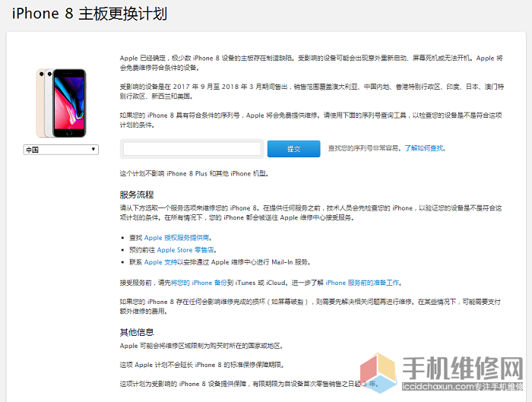This screenshot has width=532, height=402.
Task: Open the iPhone 服务前的准备工作 link
Action: coord(363,283)
